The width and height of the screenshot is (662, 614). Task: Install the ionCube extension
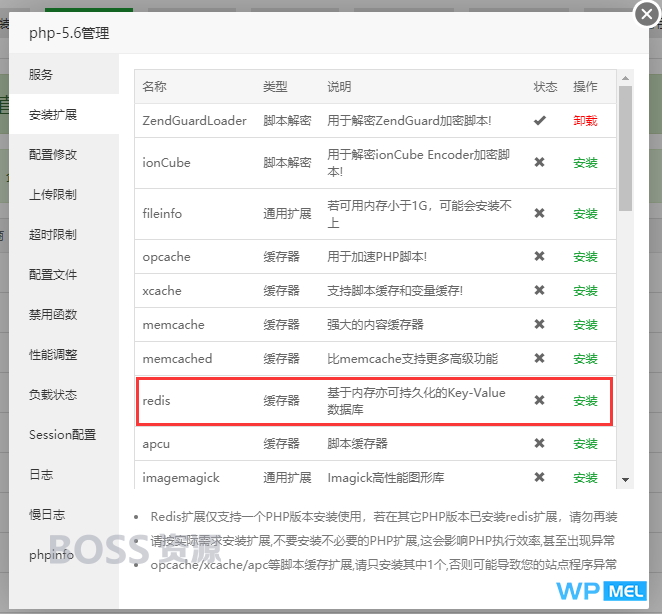point(585,163)
